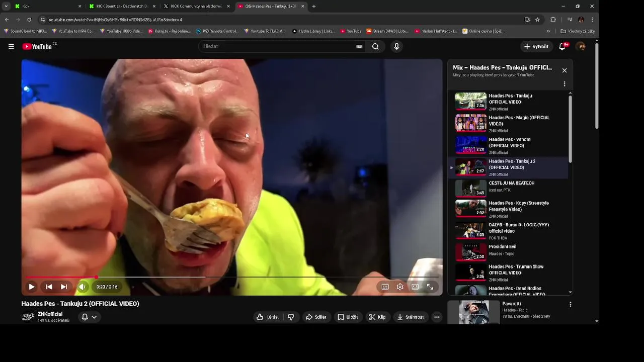Switch to theater mode view
Viewport: 644px width, 362px height.
[x=415, y=287]
